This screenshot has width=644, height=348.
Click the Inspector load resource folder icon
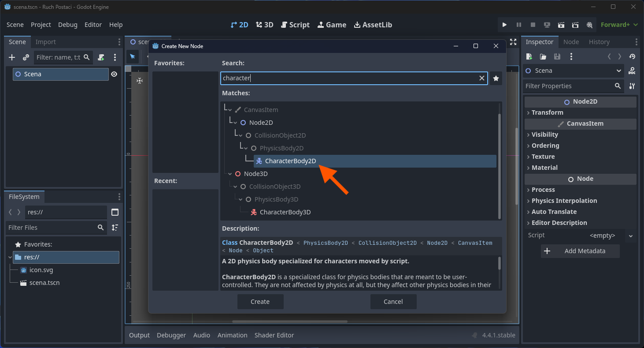coord(543,56)
